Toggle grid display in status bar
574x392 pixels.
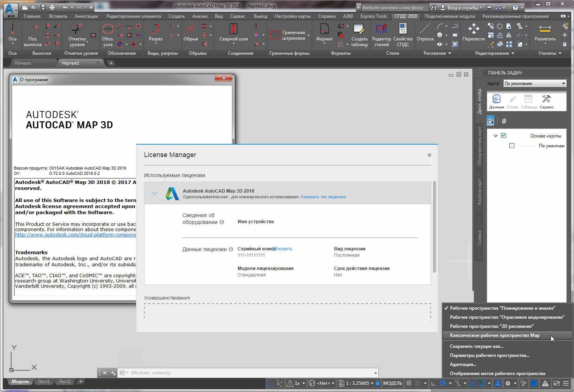408,383
